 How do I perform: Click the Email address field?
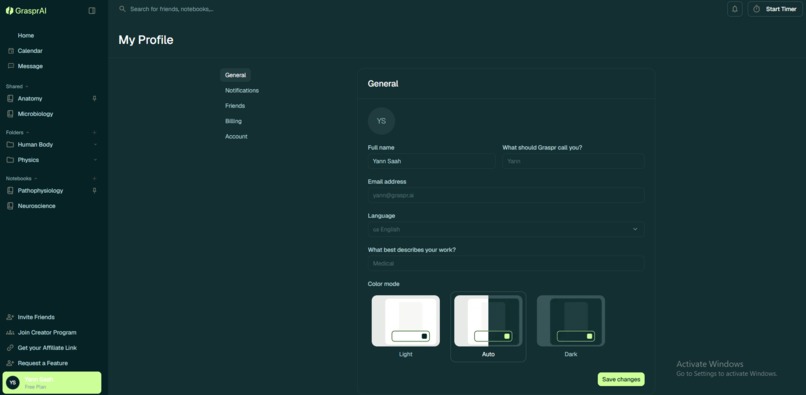coord(506,195)
